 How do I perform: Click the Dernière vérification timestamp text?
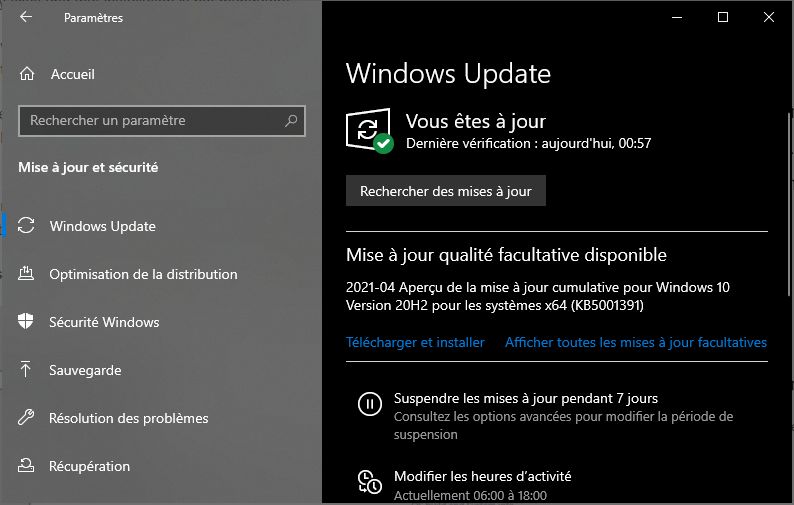click(528, 143)
